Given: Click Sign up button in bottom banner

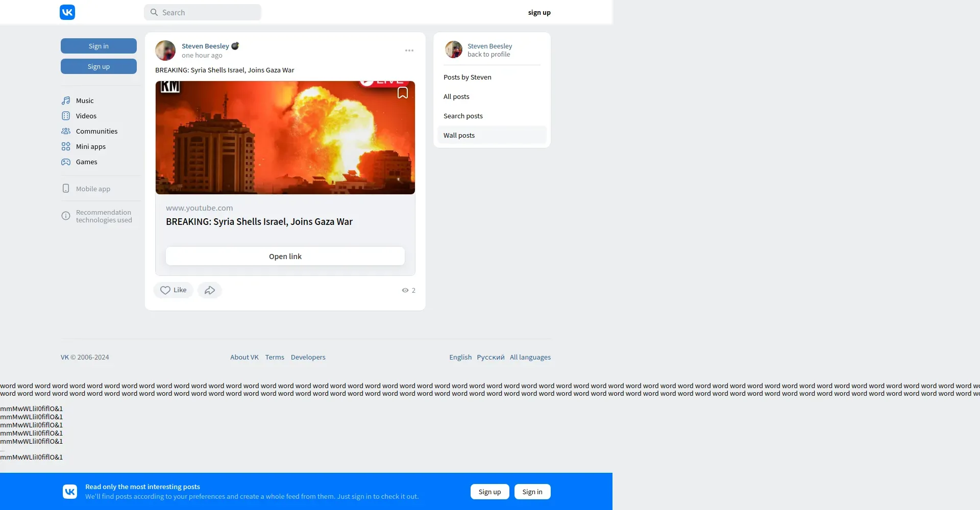Looking at the screenshot, I should click(490, 492).
